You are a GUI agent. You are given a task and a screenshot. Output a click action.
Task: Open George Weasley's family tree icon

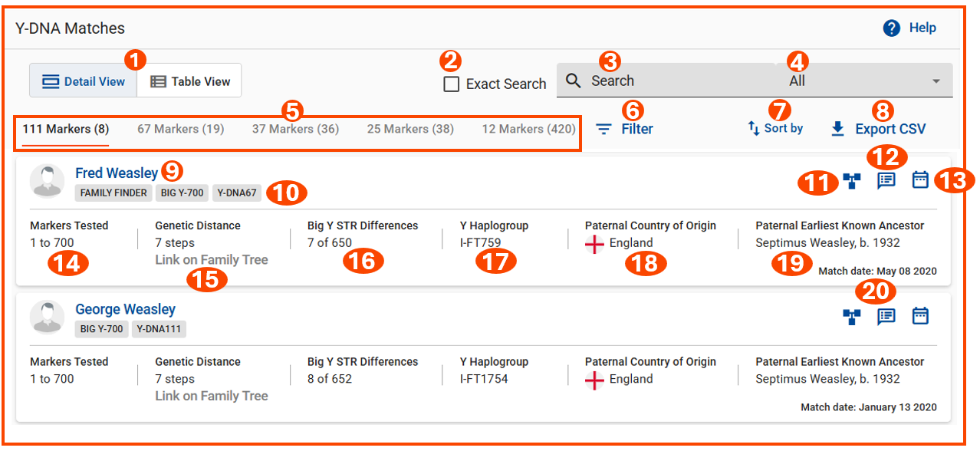tap(852, 317)
